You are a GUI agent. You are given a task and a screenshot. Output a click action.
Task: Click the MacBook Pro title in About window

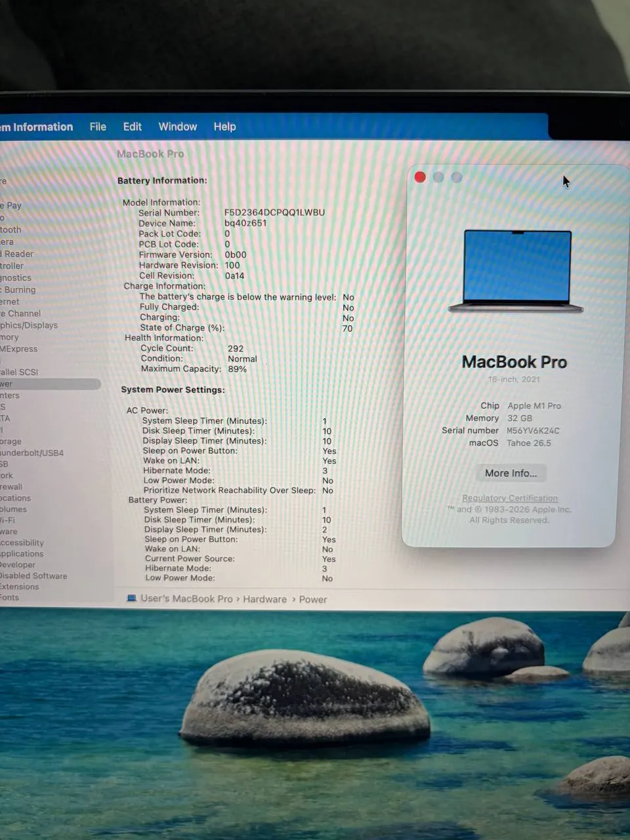pyautogui.click(x=514, y=362)
